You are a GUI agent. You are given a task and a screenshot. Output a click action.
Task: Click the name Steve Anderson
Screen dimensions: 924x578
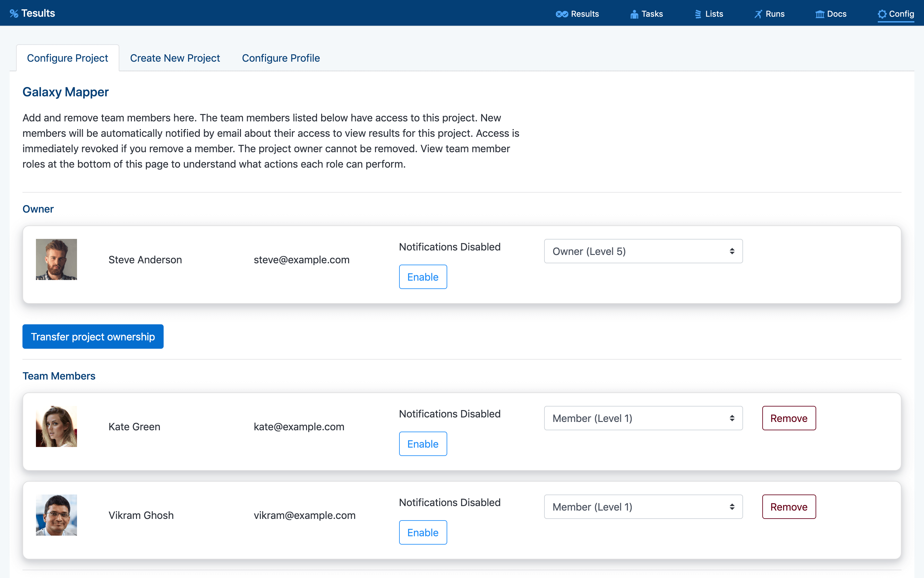pyautogui.click(x=145, y=259)
